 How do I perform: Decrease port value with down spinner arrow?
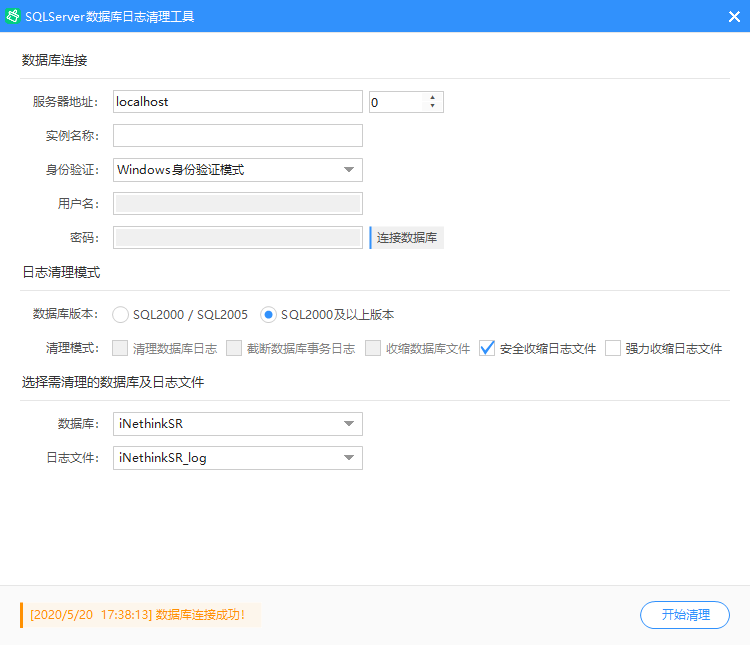point(432,106)
